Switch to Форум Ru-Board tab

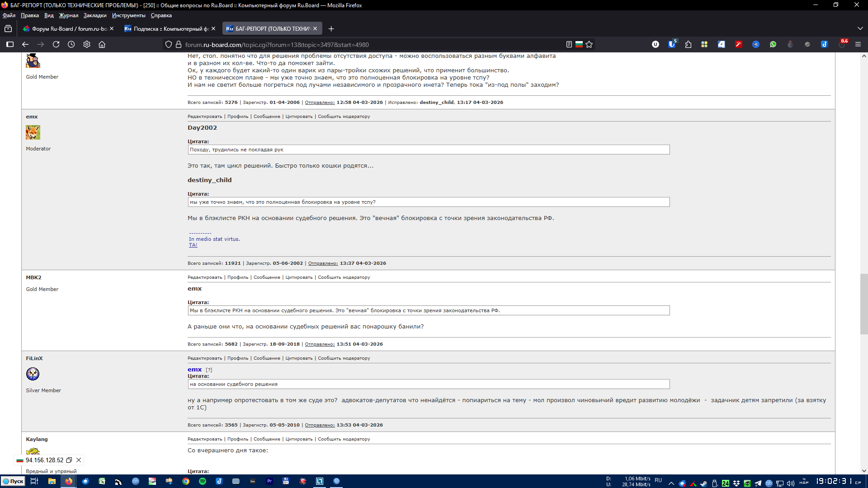[x=68, y=28]
